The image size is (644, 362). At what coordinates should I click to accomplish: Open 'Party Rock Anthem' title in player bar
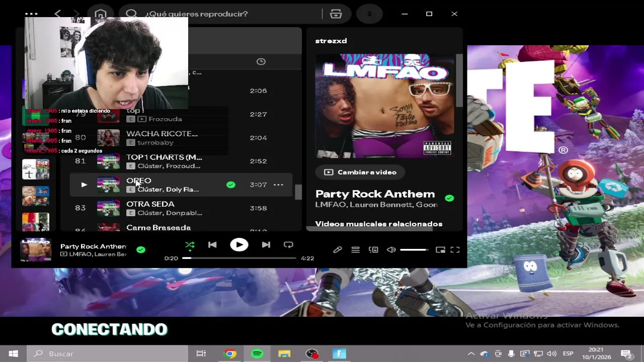93,246
